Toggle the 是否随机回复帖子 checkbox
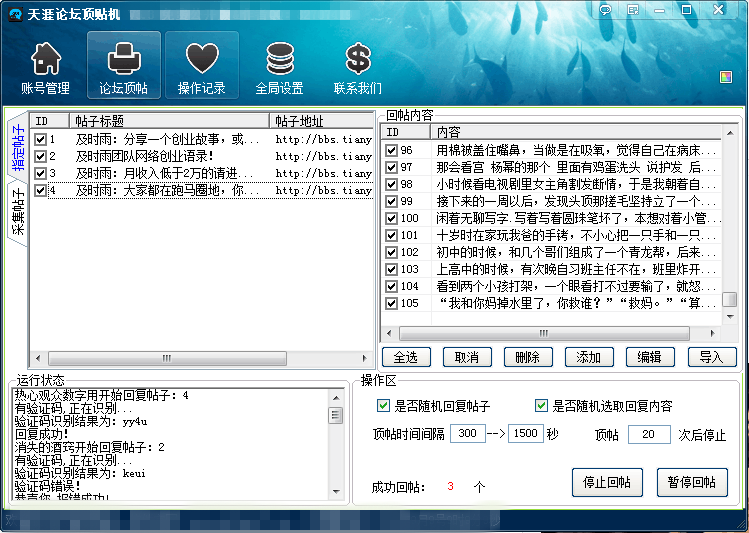Screen dimensions: 749x533 pos(383,406)
